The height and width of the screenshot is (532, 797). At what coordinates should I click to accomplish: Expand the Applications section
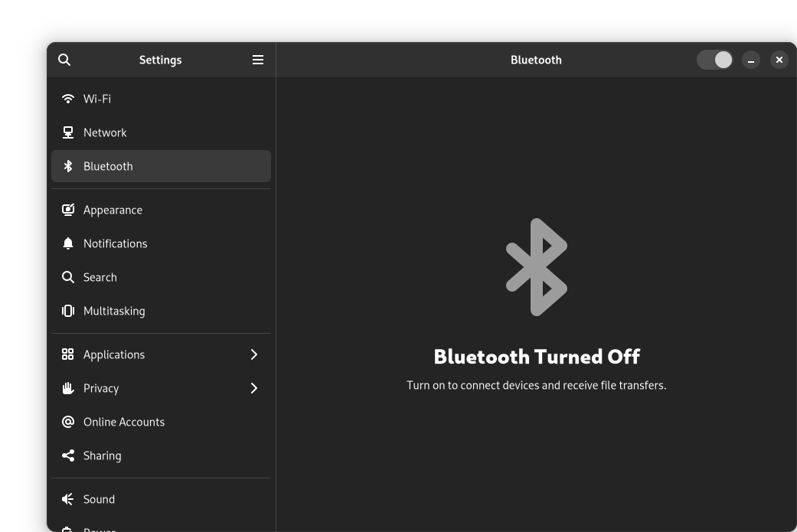254,354
